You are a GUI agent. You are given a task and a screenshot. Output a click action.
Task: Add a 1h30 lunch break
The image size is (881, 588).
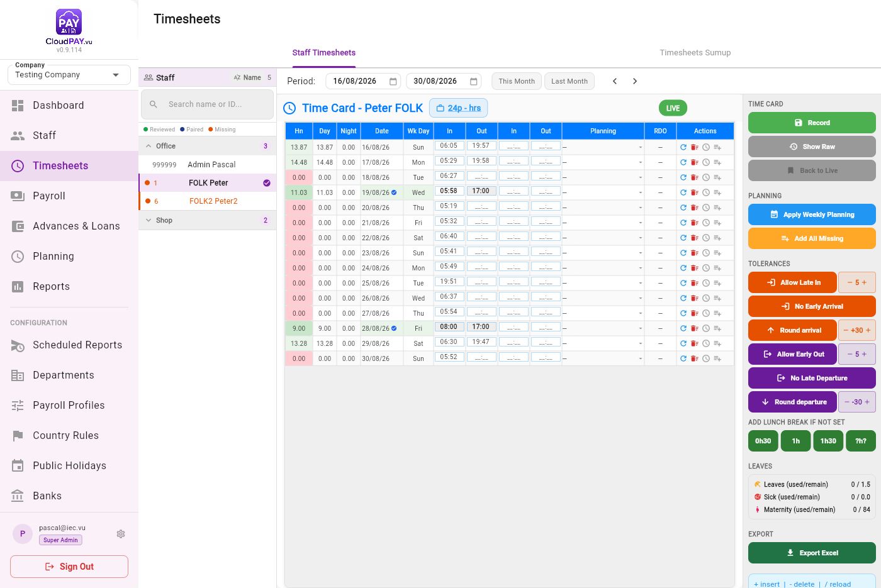tap(828, 441)
